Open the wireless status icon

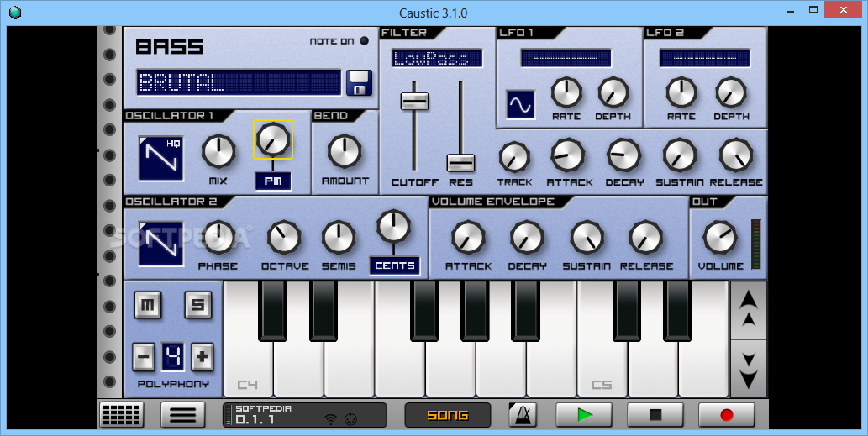[x=330, y=420]
